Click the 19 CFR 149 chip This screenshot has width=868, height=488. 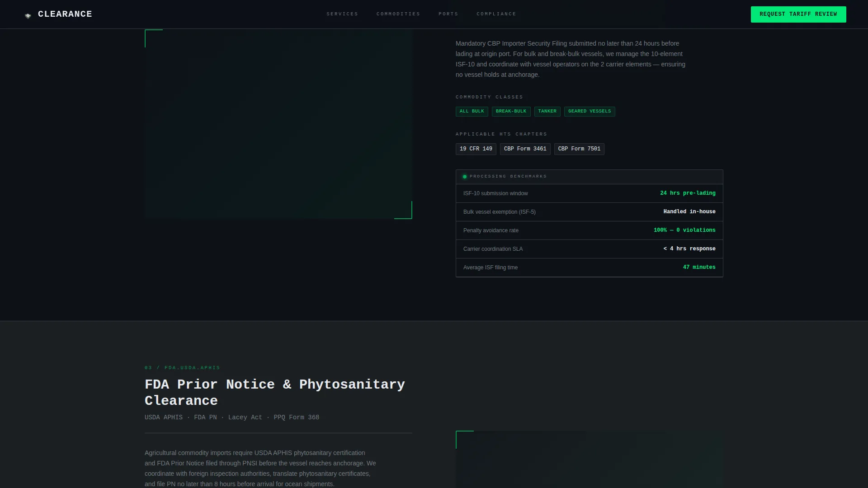[476, 149]
